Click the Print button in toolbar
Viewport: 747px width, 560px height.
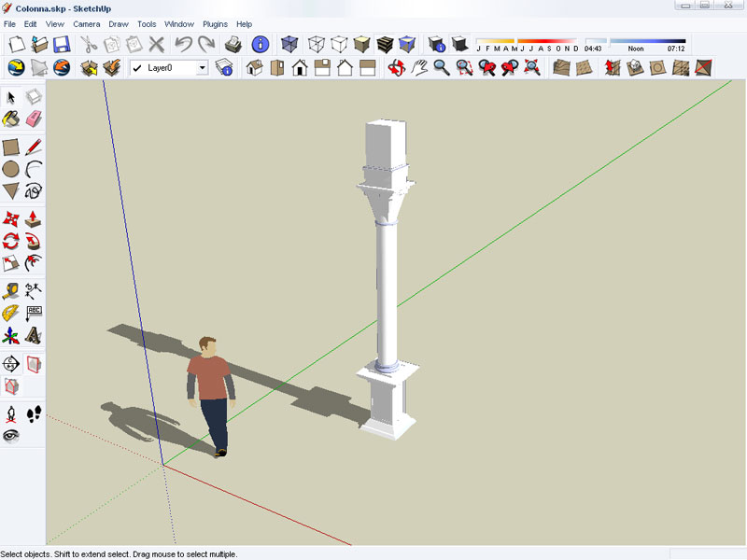coord(233,44)
